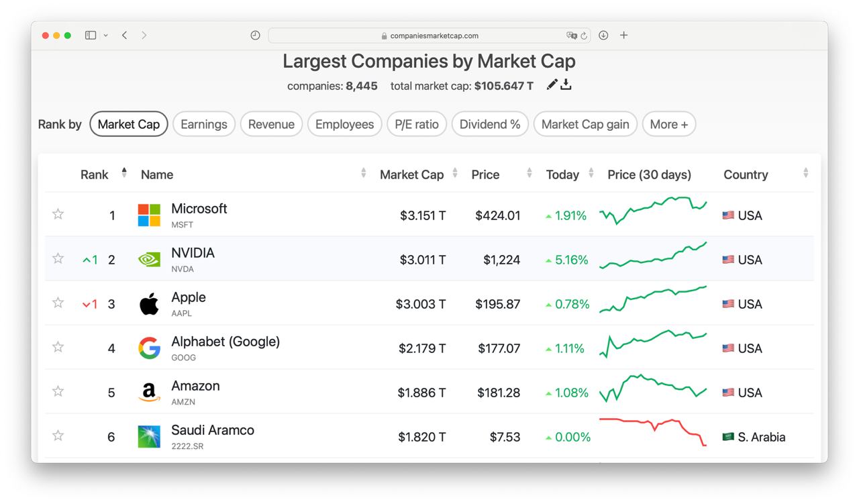Click the companiesmarketcap.com address bar
The image size is (859, 504).
429,36
